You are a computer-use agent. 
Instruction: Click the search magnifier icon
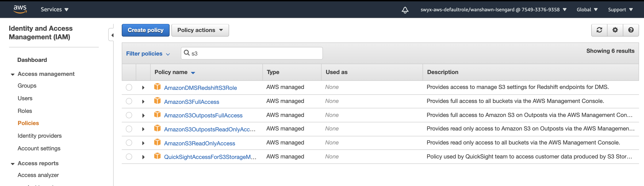186,53
